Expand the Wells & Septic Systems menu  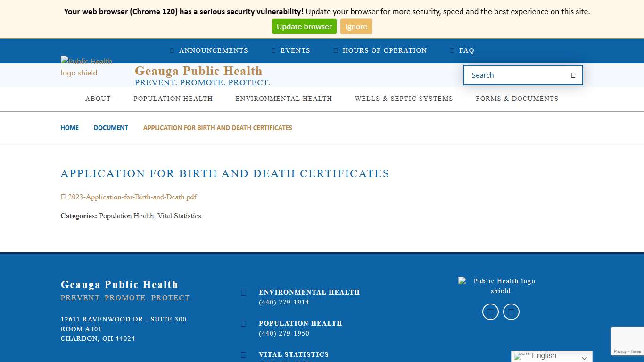tap(404, 99)
